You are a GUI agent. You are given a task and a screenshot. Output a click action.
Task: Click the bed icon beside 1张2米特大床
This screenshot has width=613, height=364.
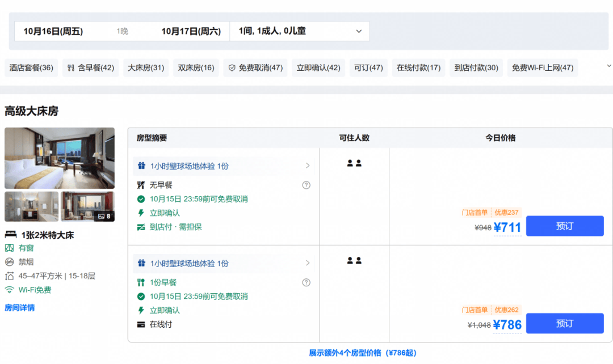click(11, 235)
